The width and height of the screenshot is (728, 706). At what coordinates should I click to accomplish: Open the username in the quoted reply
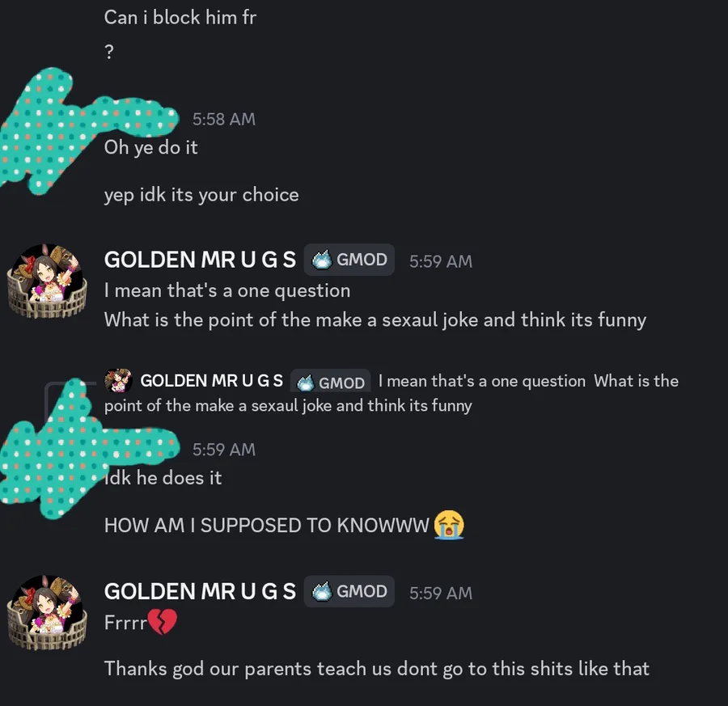(211, 381)
